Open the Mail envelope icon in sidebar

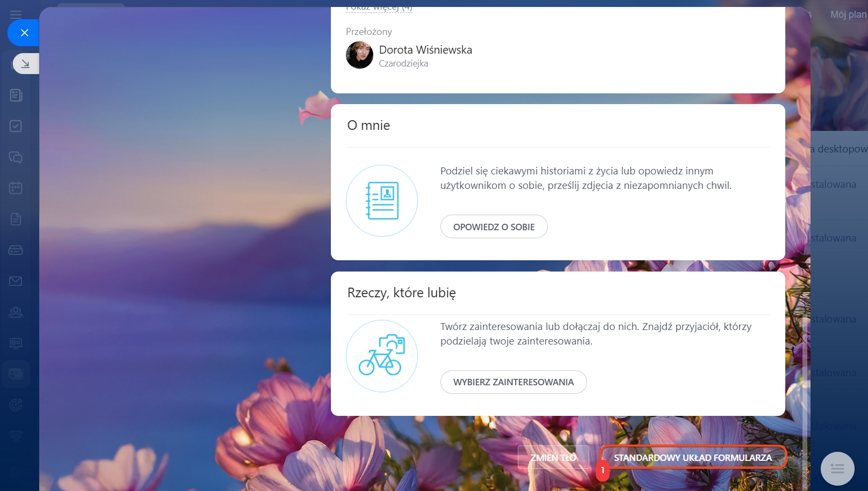coord(16,281)
